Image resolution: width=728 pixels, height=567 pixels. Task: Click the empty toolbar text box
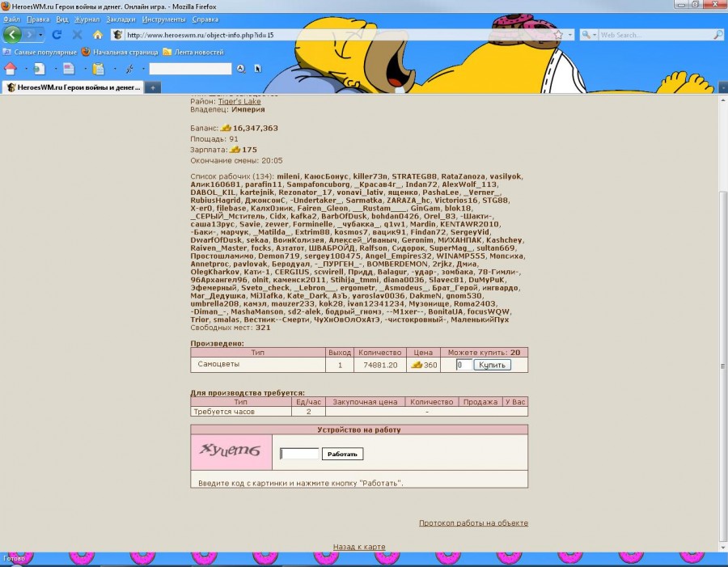pyautogui.click(x=190, y=69)
